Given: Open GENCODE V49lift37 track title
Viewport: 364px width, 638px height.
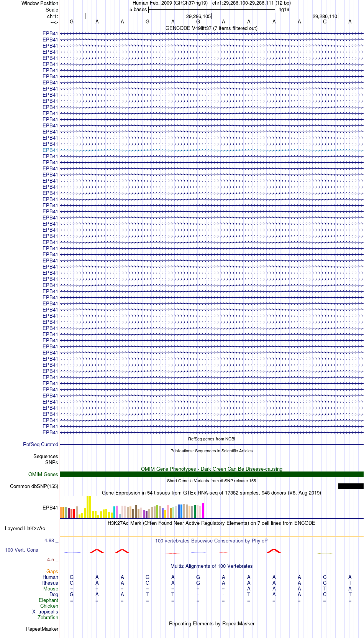Looking at the screenshot, I should (x=212, y=28).
